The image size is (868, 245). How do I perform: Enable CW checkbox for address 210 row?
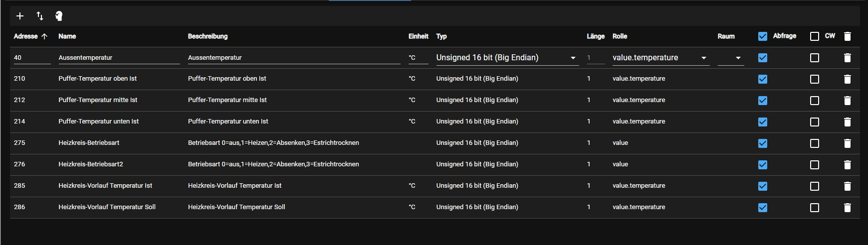coord(815,79)
